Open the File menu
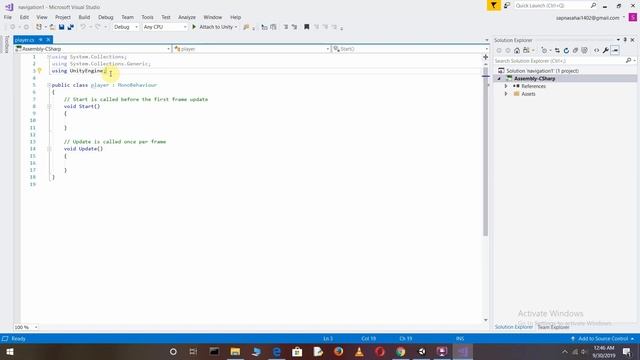Image resolution: width=640 pixels, height=360 pixels. click(8, 17)
